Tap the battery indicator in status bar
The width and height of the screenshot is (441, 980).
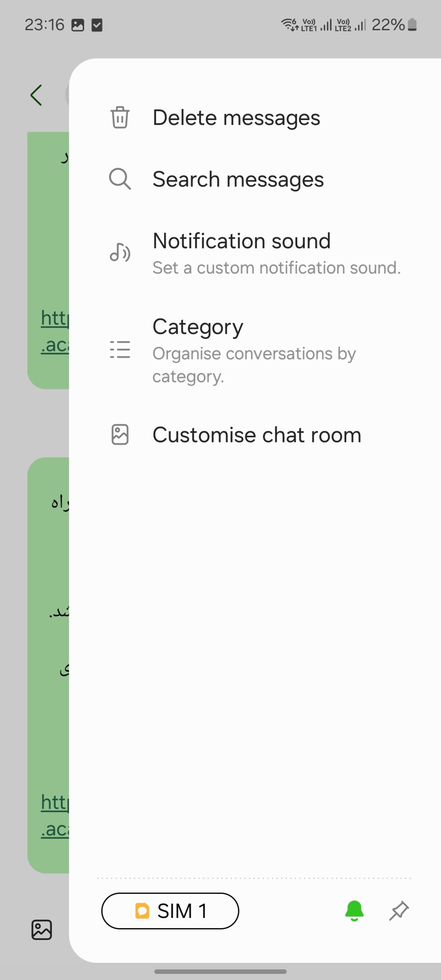[412, 25]
